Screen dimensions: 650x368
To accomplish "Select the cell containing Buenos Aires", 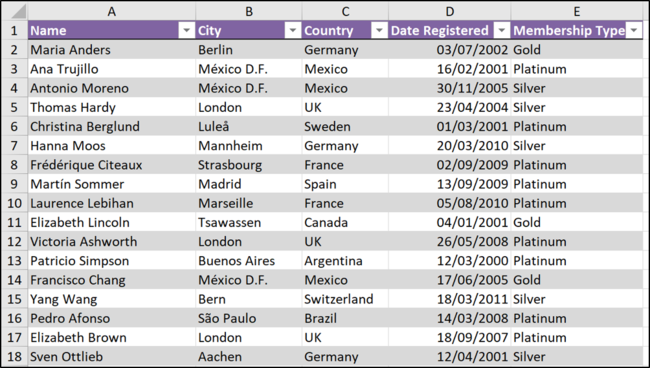I will tap(249, 261).
